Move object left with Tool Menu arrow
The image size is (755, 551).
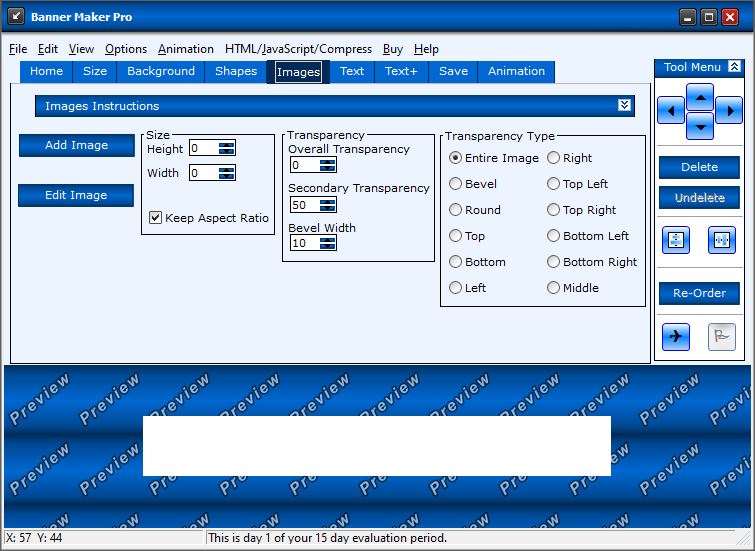coord(671,111)
